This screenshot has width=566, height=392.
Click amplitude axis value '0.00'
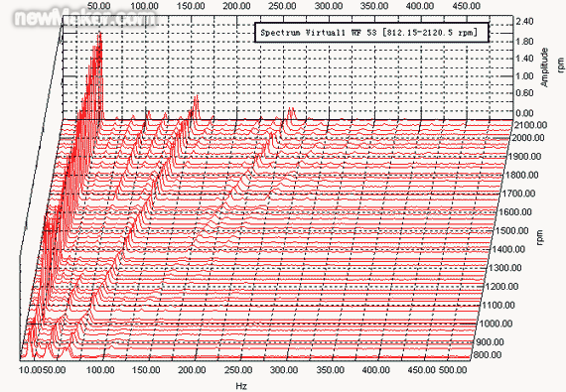(x=524, y=113)
